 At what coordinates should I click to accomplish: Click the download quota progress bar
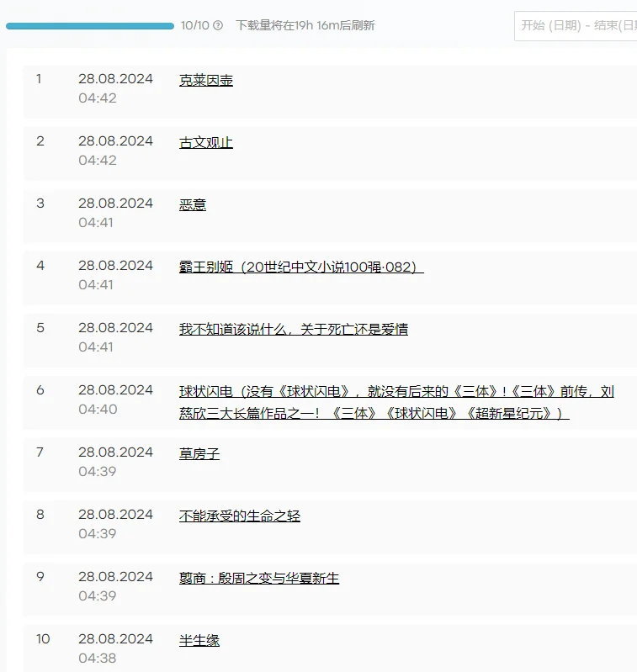[90, 26]
